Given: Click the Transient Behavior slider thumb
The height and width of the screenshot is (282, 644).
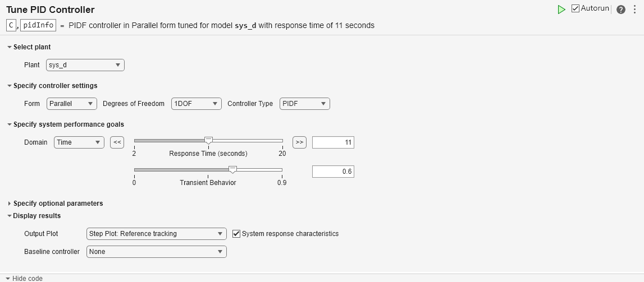Looking at the screenshot, I should pyautogui.click(x=233, y=169).
